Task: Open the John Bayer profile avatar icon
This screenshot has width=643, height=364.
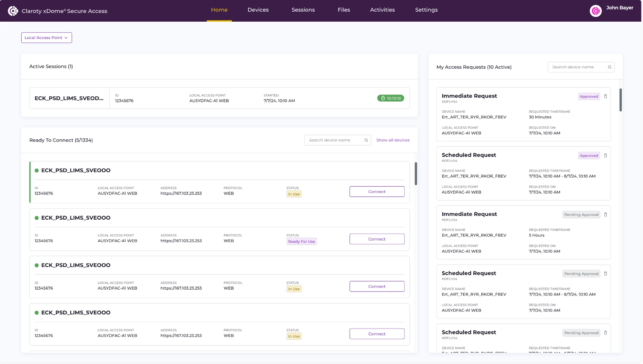Action: click(596, 10)
